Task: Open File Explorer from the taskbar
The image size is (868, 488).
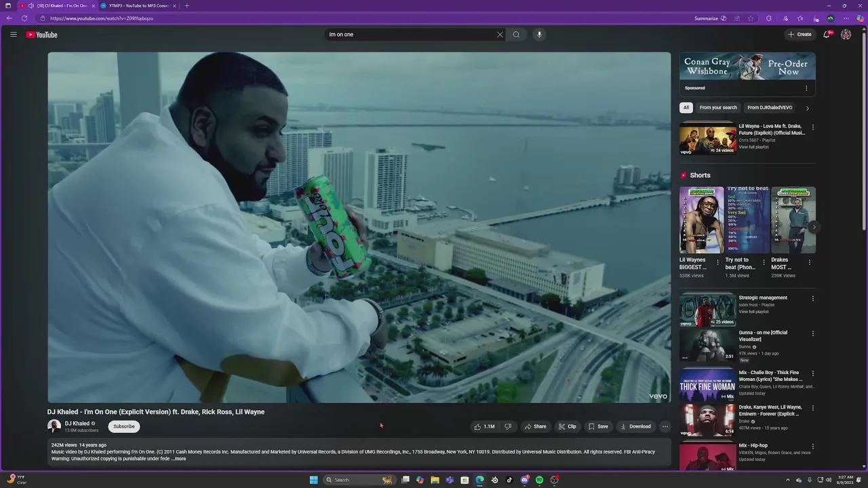Action: [x=435, y=480]
